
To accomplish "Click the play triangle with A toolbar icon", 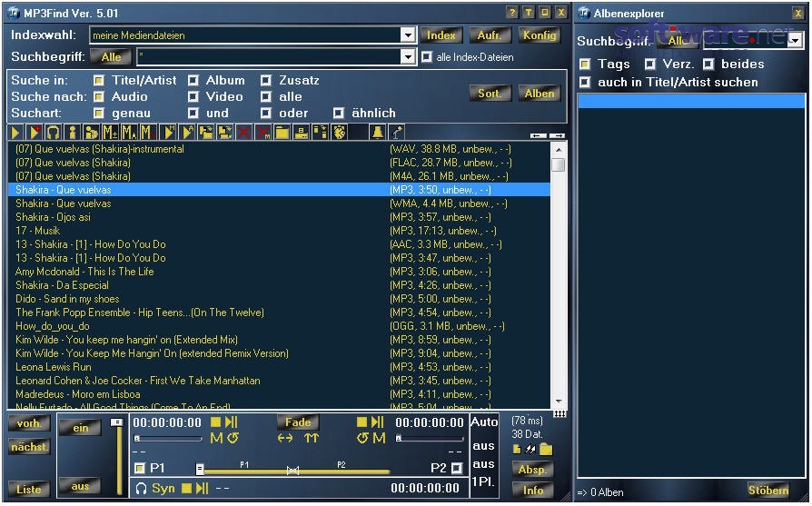I will click(x=187, y=133).
